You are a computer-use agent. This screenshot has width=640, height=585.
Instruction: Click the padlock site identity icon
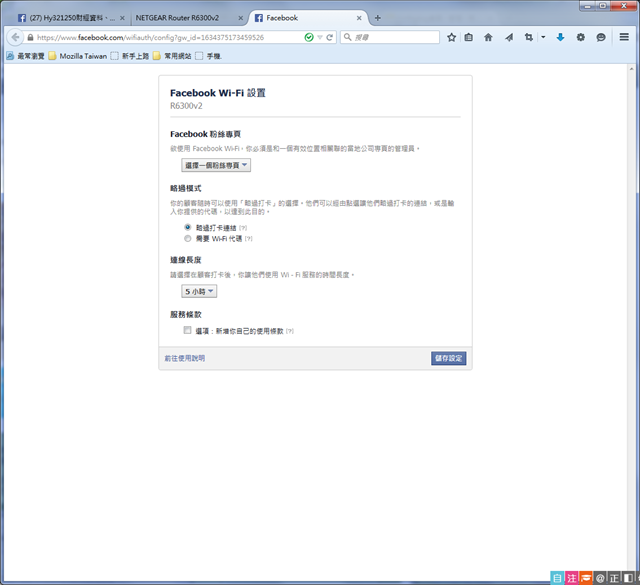(x=30, y=38)
